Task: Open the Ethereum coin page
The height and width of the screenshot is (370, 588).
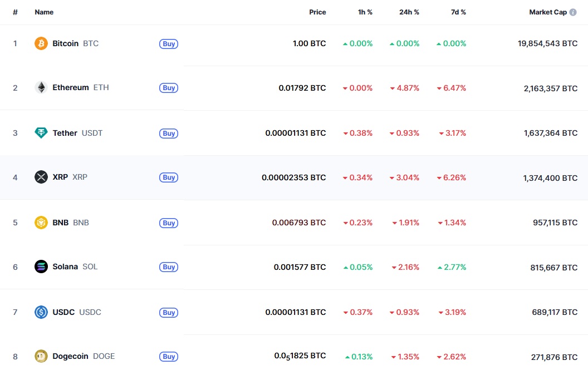Action: tap(70, 87)
